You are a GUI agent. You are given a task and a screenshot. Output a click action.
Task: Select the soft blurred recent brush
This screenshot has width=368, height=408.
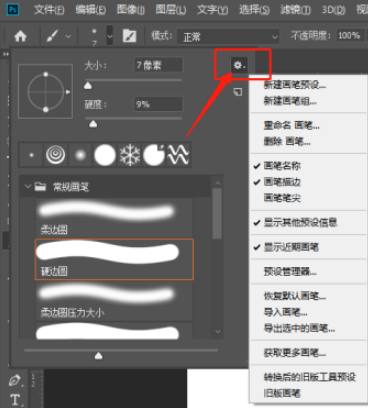(x=80, y=155)
